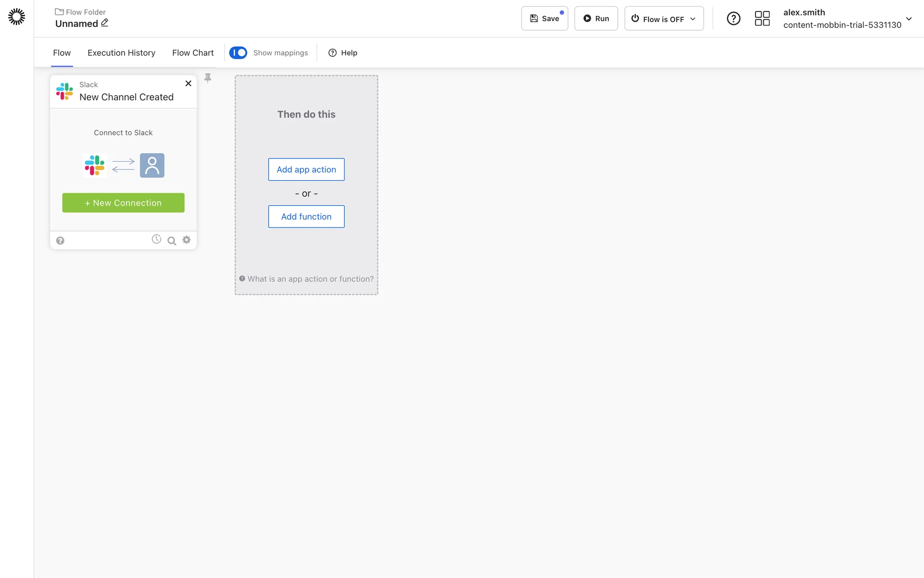Click the circled question mark help icon in header
Image resolution: width=924 pixels, height=578 pixels.
point(733,19)
